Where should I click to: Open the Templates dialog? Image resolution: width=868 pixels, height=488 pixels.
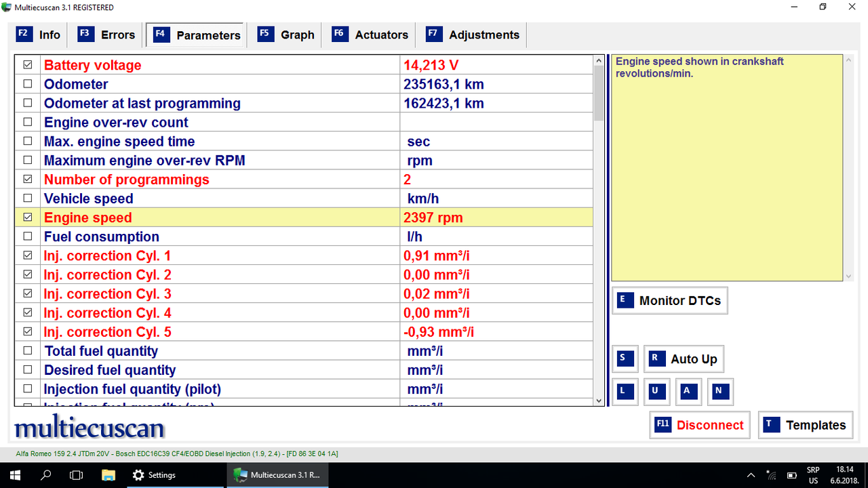coord(806,425)
